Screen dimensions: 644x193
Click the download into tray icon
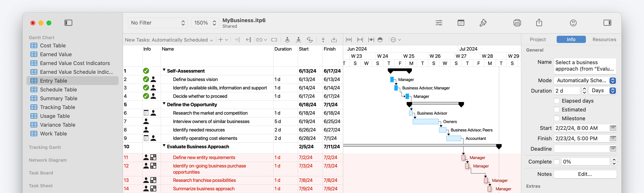point(334,40)
